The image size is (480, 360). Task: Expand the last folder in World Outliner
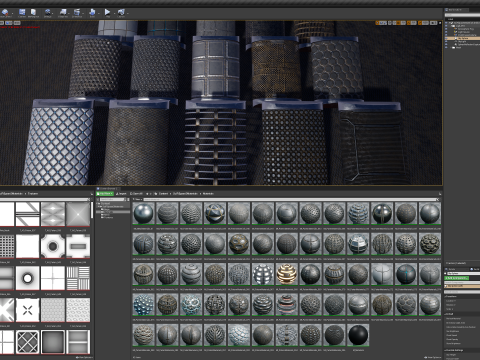pos(450,48)
